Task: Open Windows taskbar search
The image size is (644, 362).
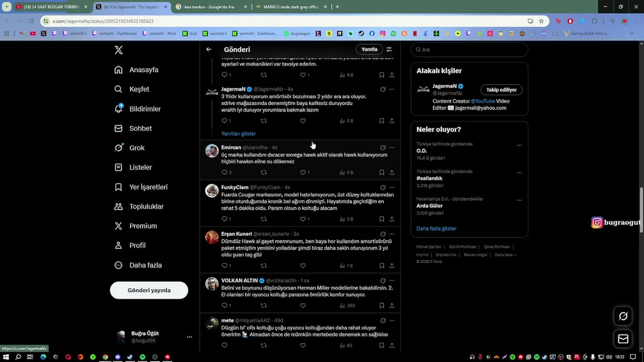Action: pyautogui.click(x=18, y=357)
